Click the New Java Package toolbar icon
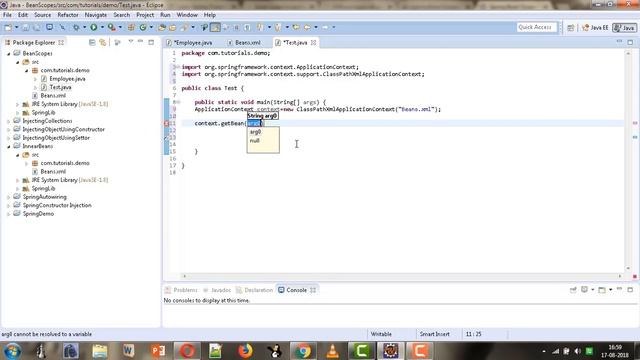Viewport: 640px width, 360px height. click(131, 27)
